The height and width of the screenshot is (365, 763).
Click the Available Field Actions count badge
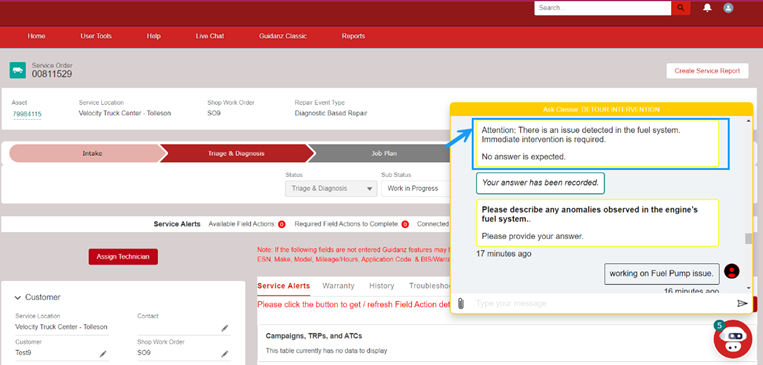tap(281, 224)
